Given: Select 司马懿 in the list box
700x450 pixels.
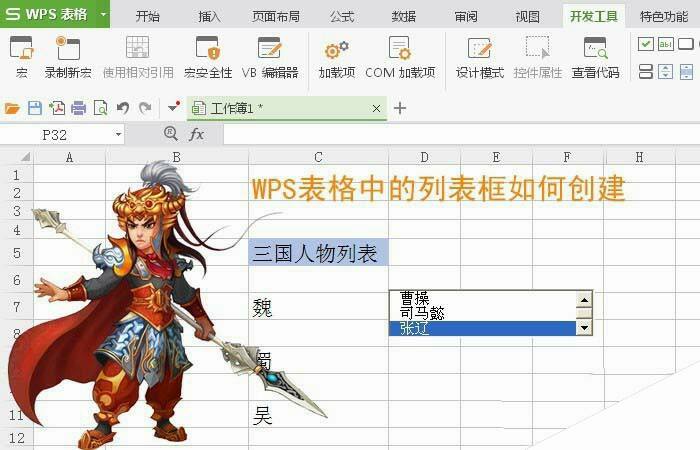Looking at the screenshot, I should click(483, 313).
